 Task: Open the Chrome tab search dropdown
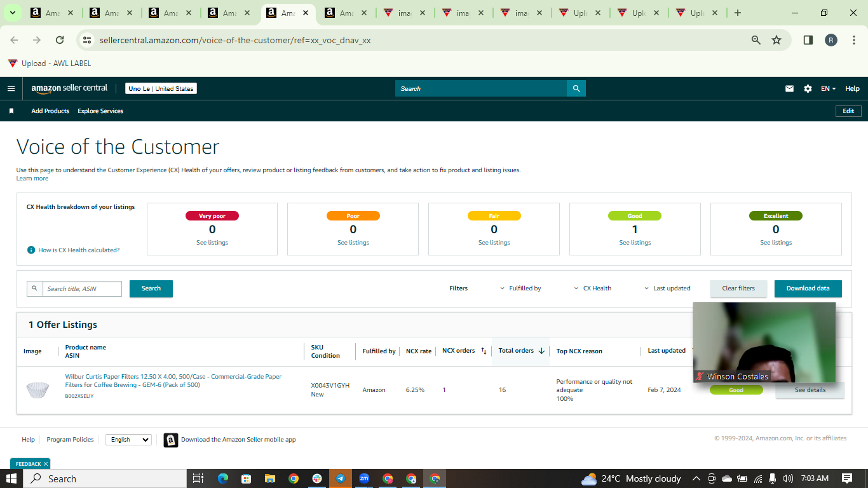13,13
